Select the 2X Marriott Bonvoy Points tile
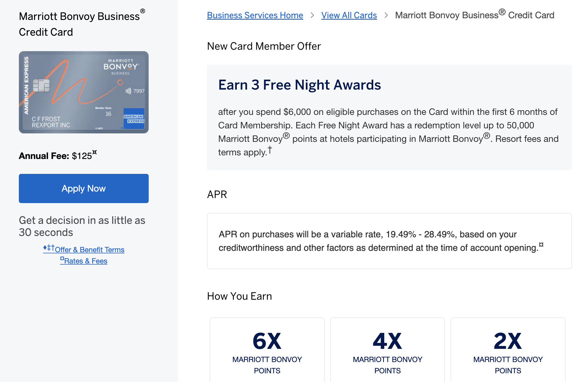Screen dimensions: 588x382 (x=508, y=350)
